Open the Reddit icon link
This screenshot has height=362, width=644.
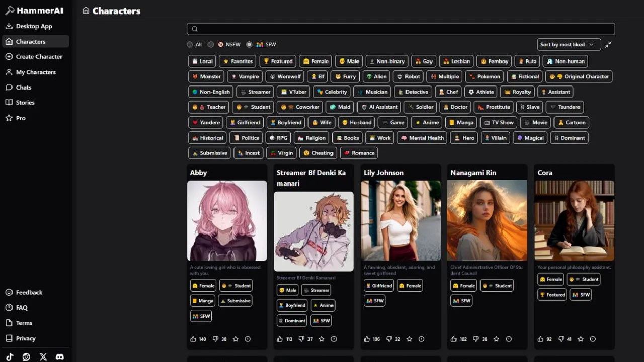point(26,356)
